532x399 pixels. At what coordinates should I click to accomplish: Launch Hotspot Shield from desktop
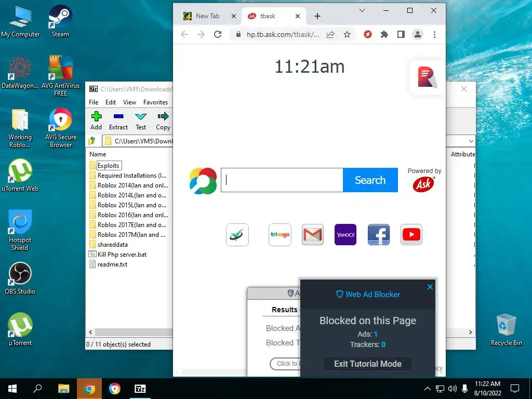tap(20, 231)
